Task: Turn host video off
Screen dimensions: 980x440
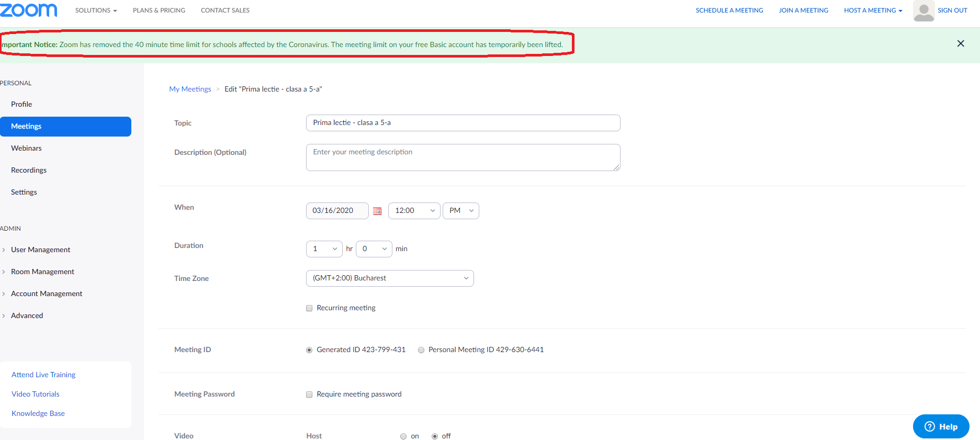Action: [x=435, y=436]
